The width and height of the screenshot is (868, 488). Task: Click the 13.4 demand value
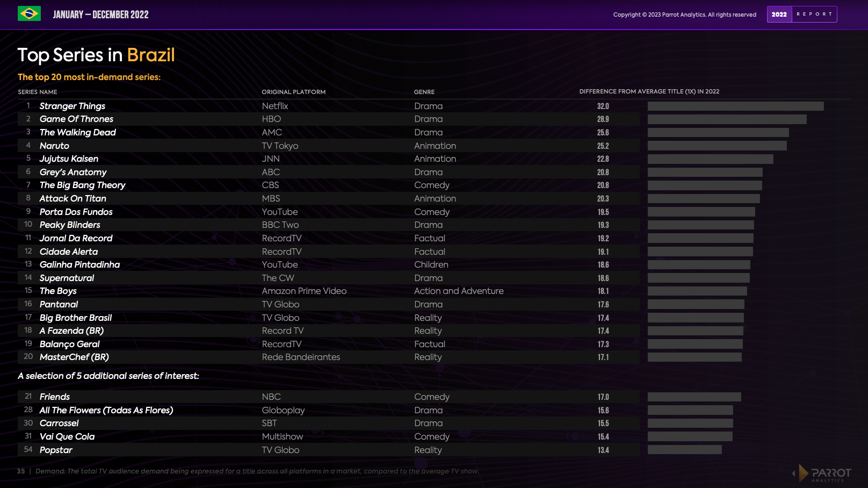(x=603, y=450)
